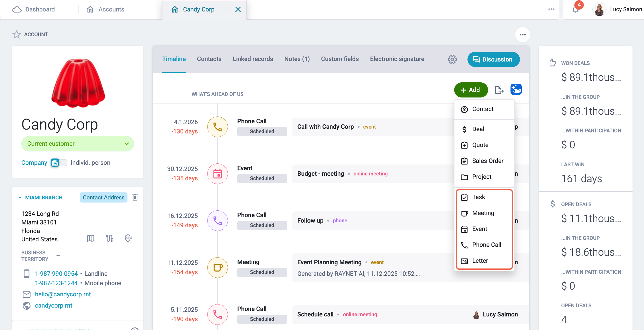Select Contact from the Add menu

coord(484,109)
